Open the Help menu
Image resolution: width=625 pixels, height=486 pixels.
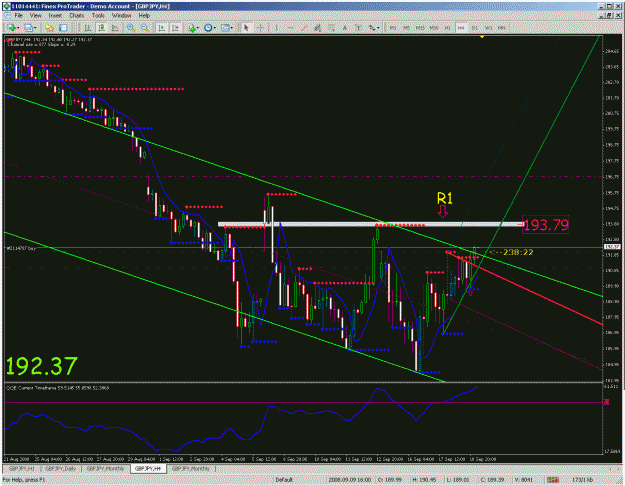pyautogui.click(x=144, y=16)
